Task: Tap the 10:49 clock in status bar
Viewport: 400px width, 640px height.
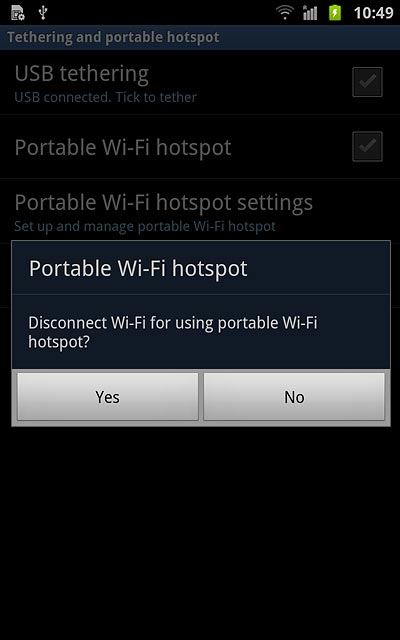Action: (x=373, y=13)
